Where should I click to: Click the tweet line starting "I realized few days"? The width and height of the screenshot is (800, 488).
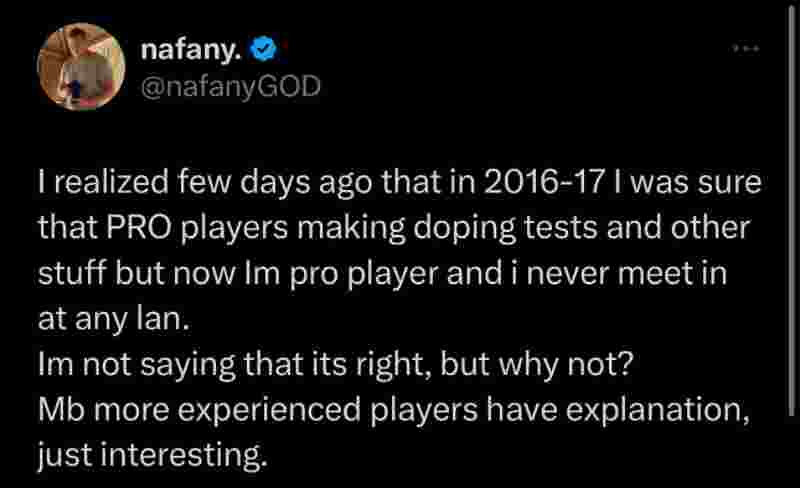point(398,184)
